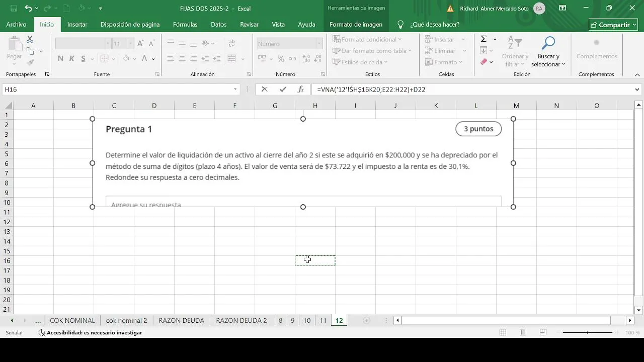This screenshot has width=644, height=362.
Task: Click the AutoSum sigma icon
Action: (x=484, y=39)
